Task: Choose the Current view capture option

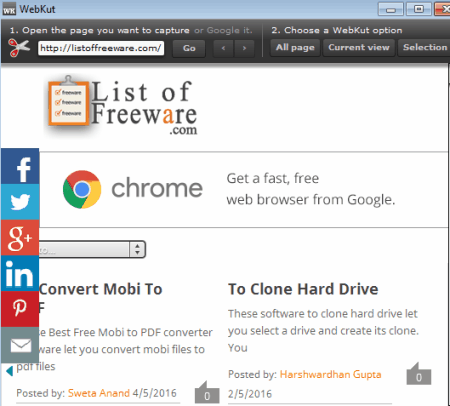Action: (x=359, y=48)
